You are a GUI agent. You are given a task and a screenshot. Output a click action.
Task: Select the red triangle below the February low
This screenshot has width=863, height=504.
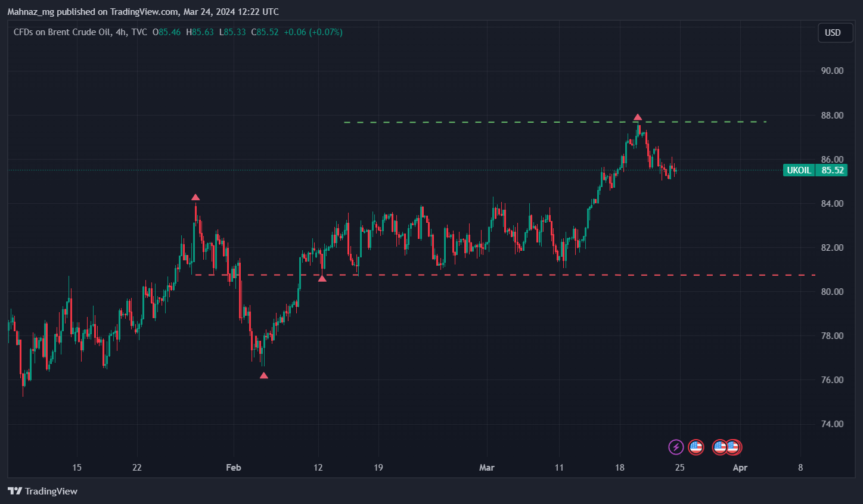click(264, 375)
